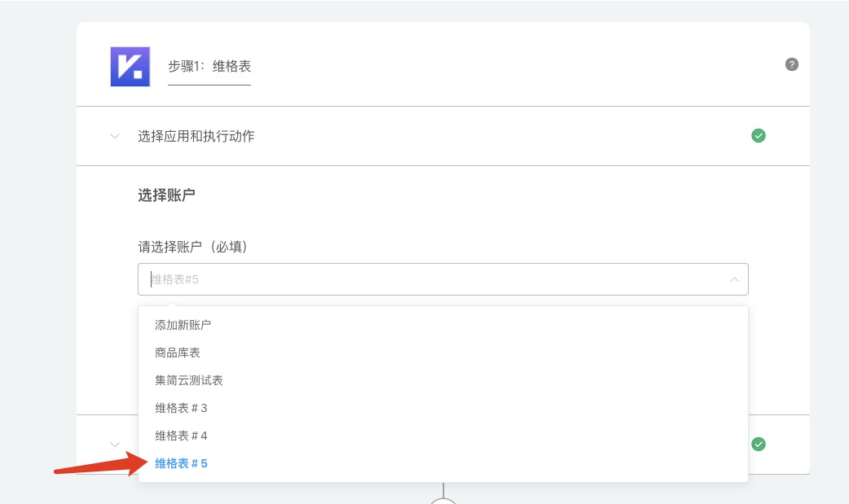Close account dropdown using the caret arrow
849x504 pixels.
point(733,279)
